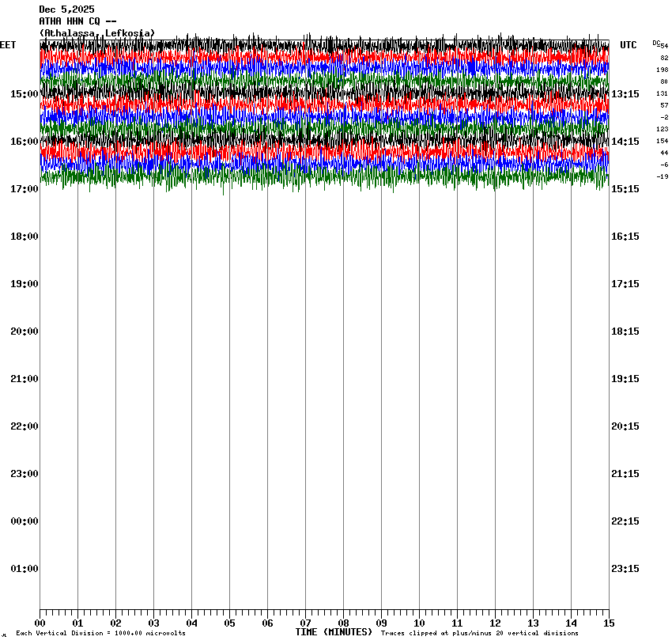
Task: Click the vertical division microvolts note
Action: (101, 634)
